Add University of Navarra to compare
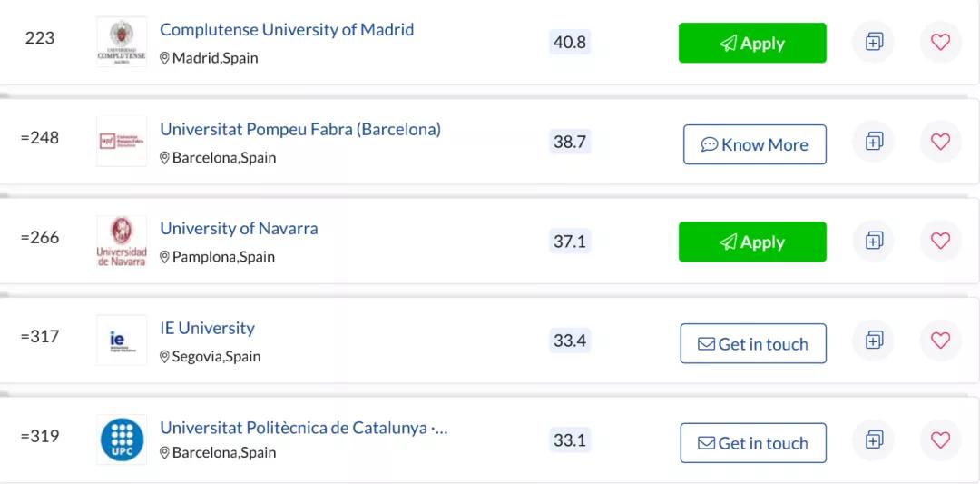This screenshot has width=980, height=484. click(873, 241)
